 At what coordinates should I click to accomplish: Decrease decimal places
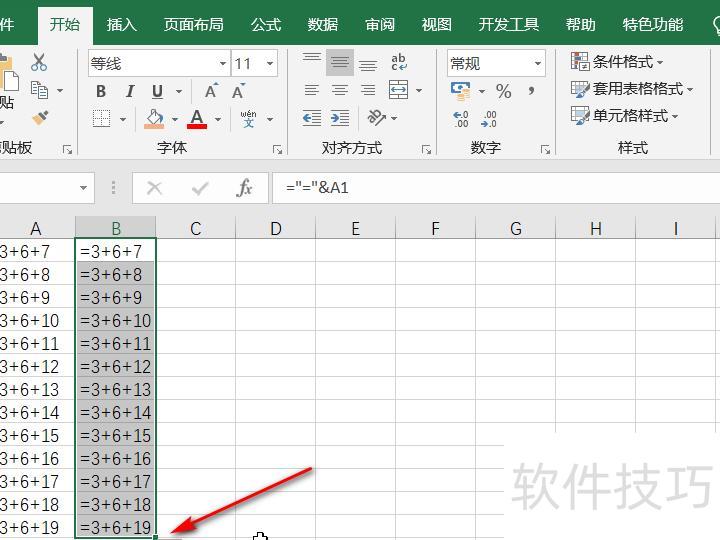pos(489,119)
